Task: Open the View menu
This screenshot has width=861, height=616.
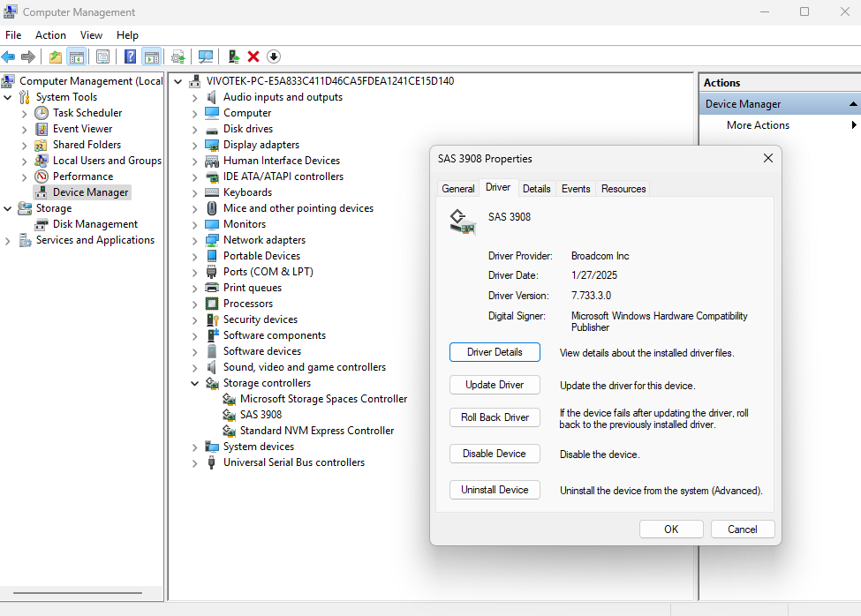Action: pyautogui.click(x=91, y=35)
